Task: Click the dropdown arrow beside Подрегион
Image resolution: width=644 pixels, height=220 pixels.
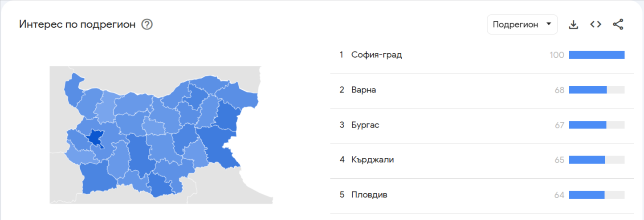Action: pyautogui.click(x=549, y=24)
